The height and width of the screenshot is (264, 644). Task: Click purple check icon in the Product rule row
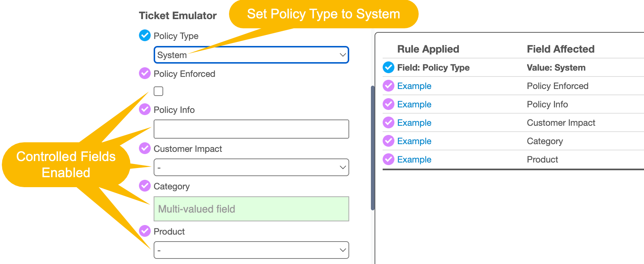coord(389,160)
